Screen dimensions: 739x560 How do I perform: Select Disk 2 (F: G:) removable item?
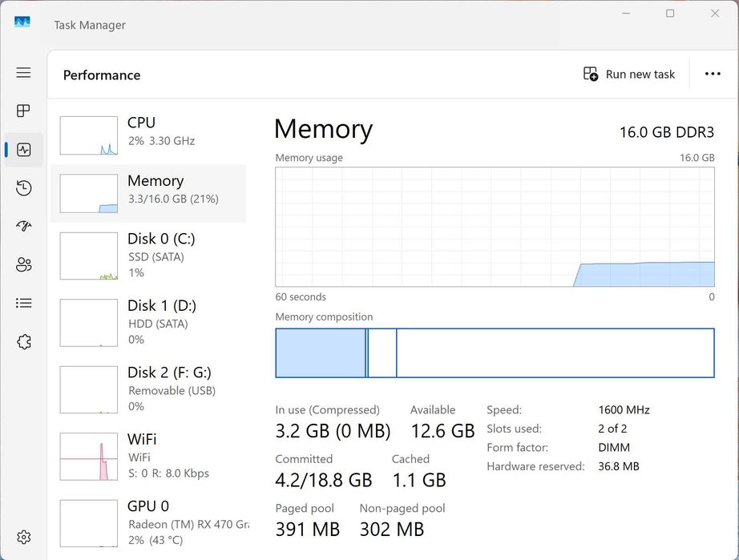pos(148,389)
